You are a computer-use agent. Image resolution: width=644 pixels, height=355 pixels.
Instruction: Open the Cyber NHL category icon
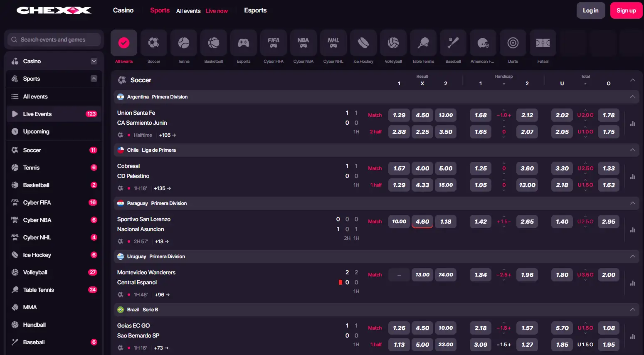pos(333,43)
